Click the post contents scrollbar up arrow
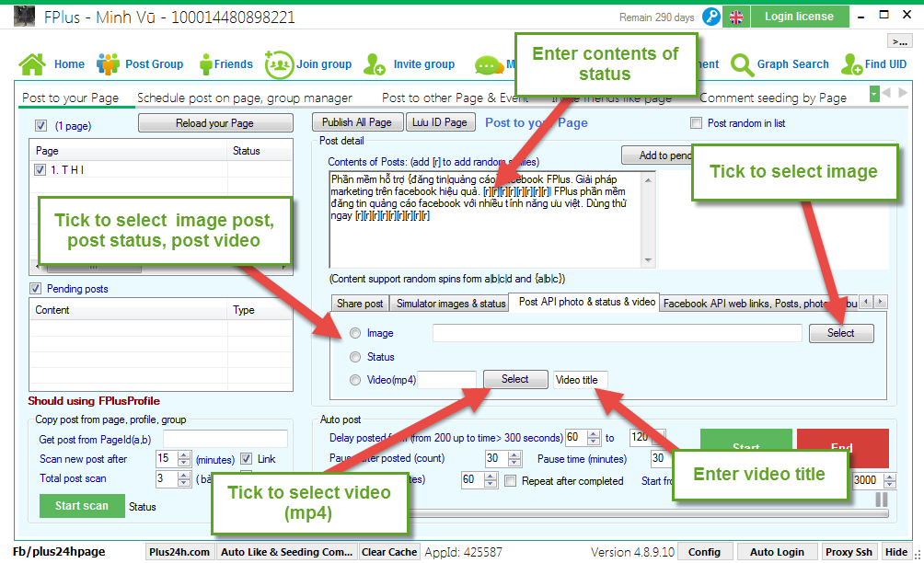Screen dimensions: 924x563 648,179
